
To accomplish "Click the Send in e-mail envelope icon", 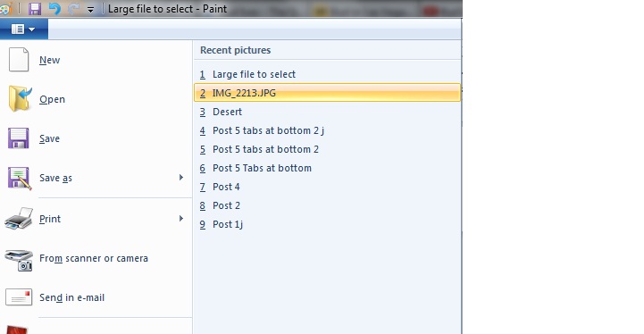I will tap(19, 297).
